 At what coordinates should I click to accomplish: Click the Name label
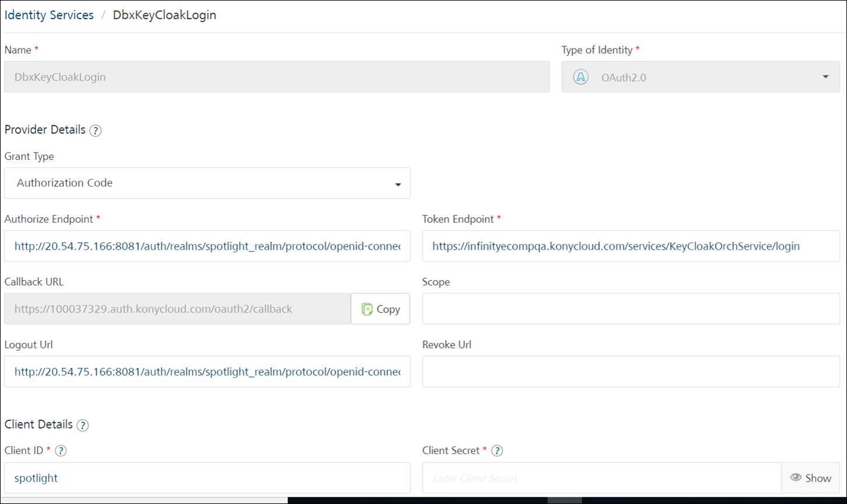pos(18,50)
